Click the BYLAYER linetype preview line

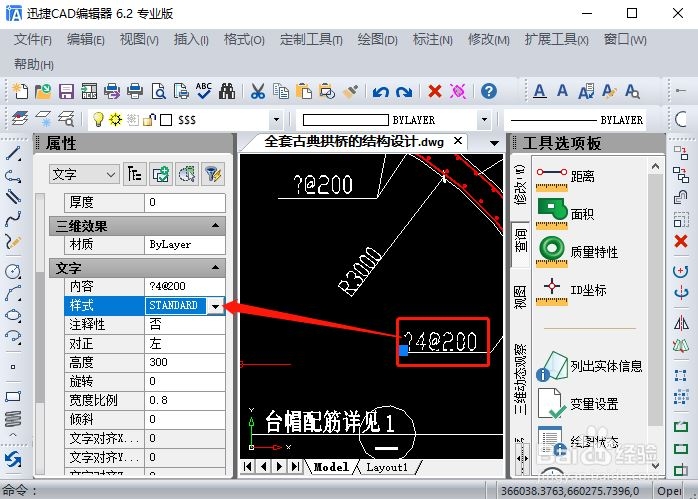tap(553, 120)
